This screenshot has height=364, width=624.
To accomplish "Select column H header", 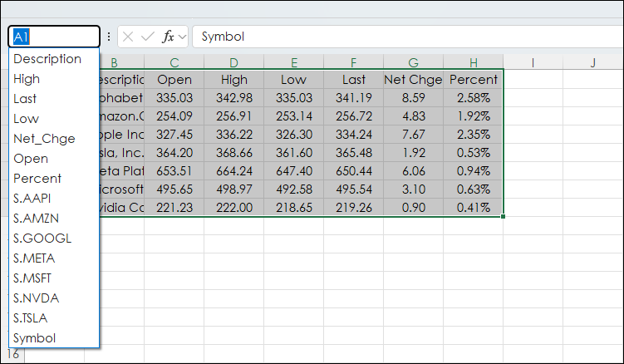I will [x=474, y=62].
